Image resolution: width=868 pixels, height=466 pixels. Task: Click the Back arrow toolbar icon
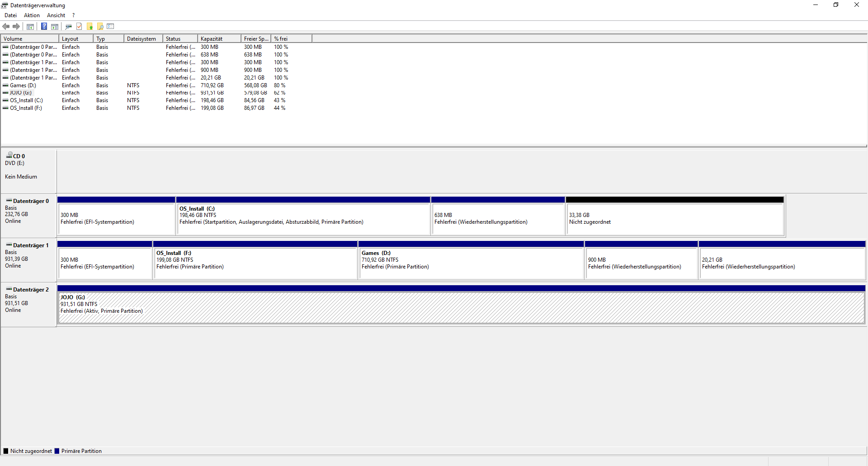click(x=6, y=27)
